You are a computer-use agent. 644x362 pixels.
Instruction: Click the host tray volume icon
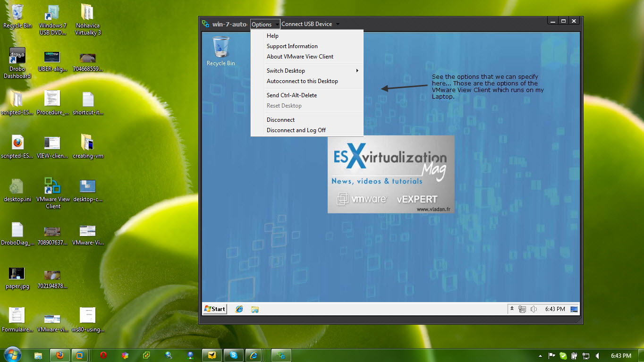pyautogui.click(x=597, y=356)
